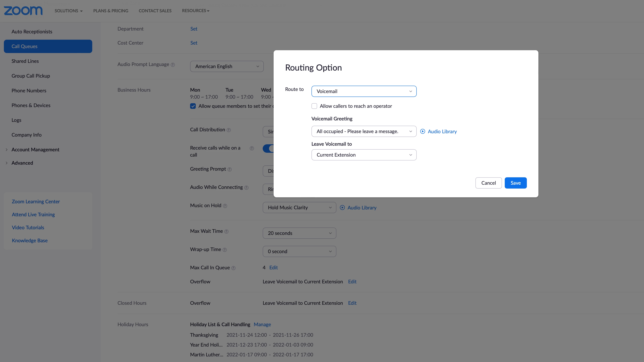This screenshot has height=362, width=644.
Task: Open the Route to Voicemail dropdown
Action: pos(364,91)
